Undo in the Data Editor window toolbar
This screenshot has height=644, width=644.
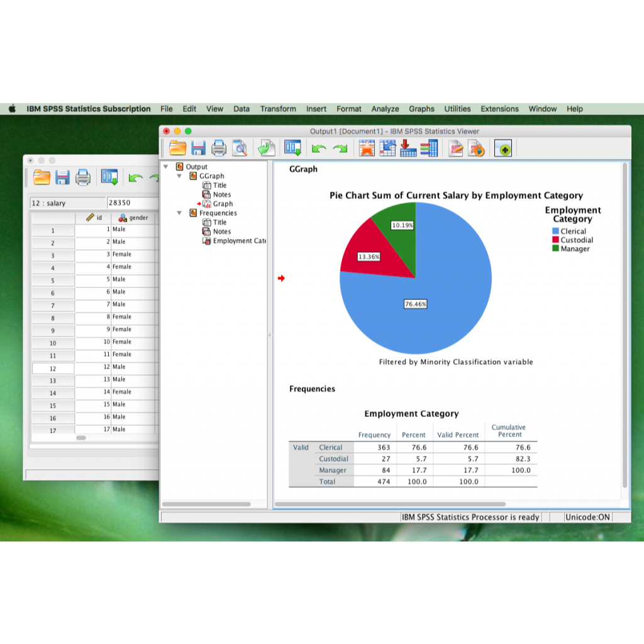136,178
